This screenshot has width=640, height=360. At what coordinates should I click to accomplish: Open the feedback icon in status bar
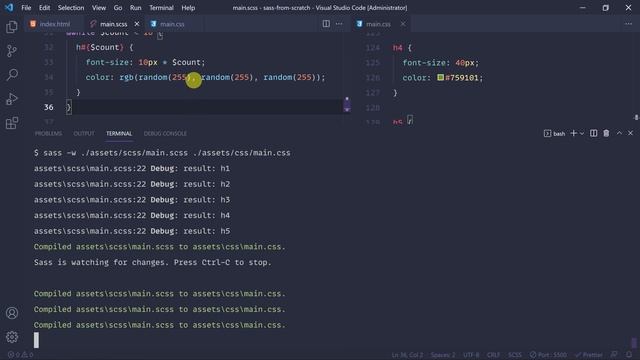614,355
